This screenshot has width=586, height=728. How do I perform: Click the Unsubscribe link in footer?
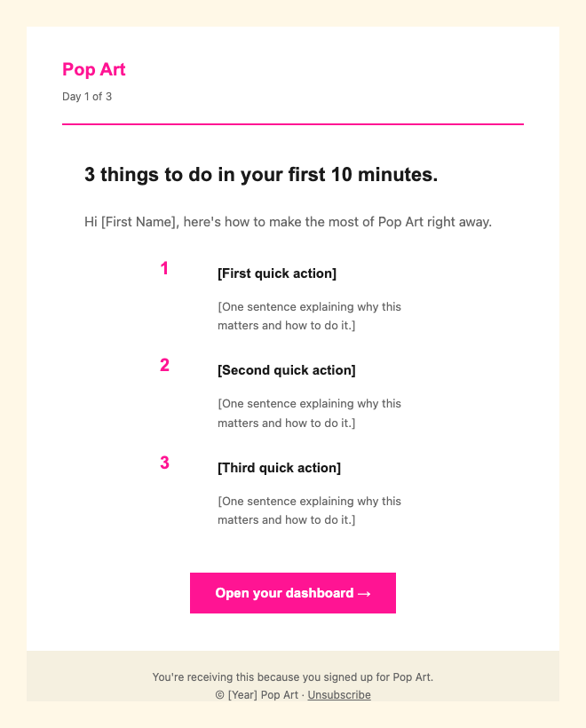339,694
